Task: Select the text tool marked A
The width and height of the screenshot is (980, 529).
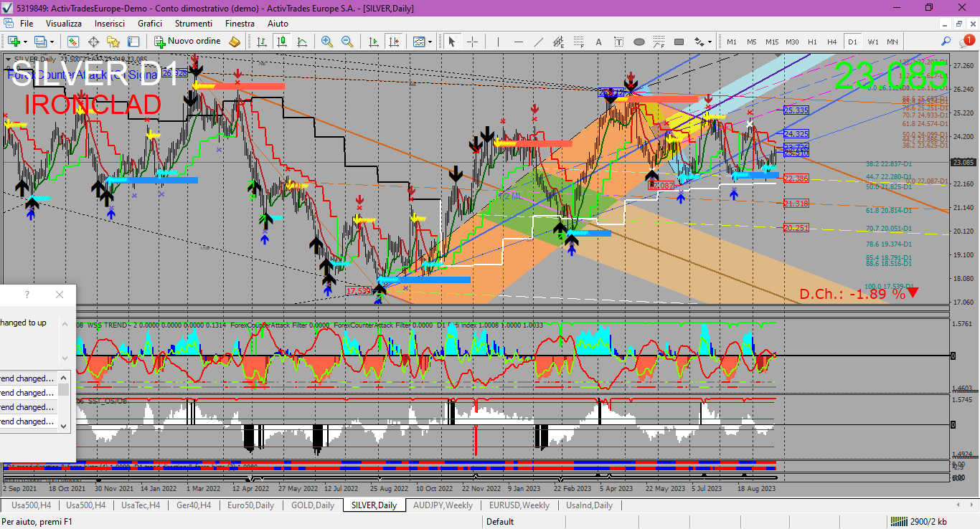Action: (x=599, y=42)
